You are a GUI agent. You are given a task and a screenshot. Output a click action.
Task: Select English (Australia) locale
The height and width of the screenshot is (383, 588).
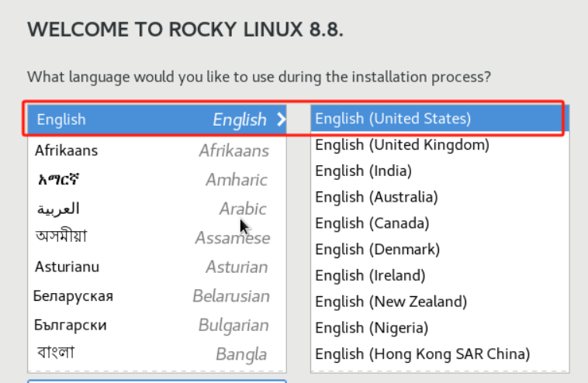click(440, 197)
